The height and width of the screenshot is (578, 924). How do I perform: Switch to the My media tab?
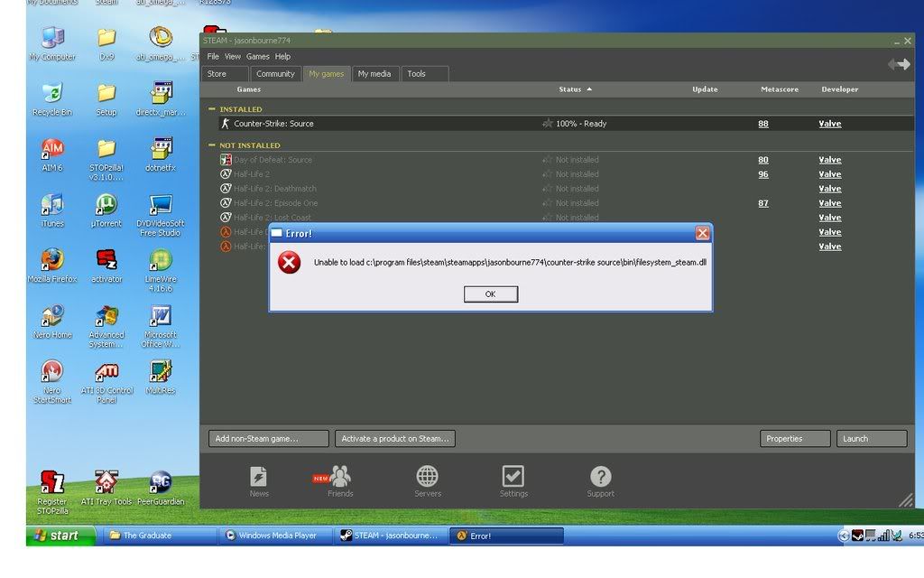(x=374, y=74)
